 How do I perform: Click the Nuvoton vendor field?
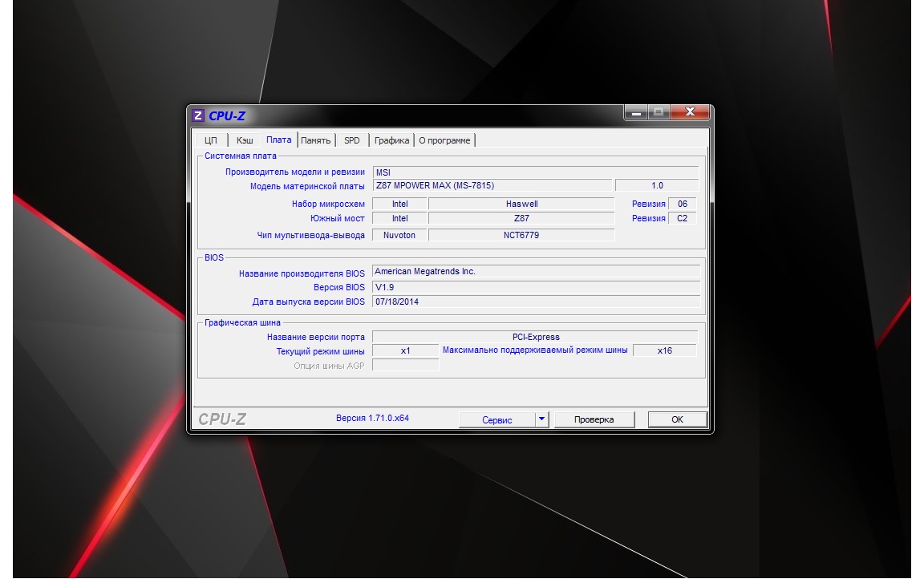coord(399,235)
